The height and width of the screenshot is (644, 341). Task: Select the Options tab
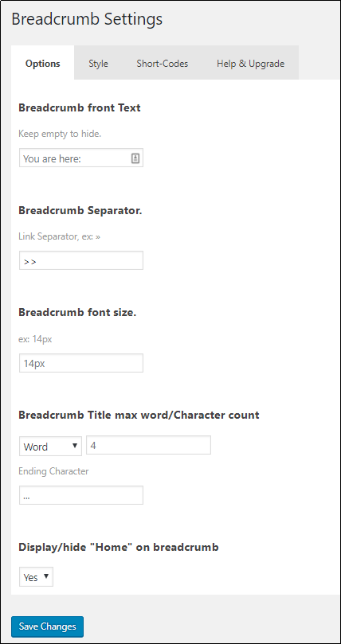point(43,63)
